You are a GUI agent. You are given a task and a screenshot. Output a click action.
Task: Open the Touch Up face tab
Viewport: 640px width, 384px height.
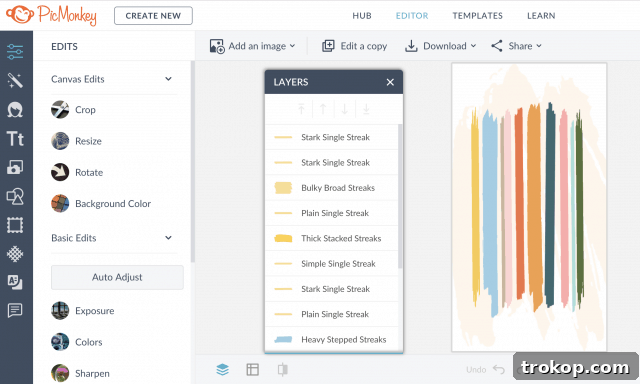pos(15,109)
